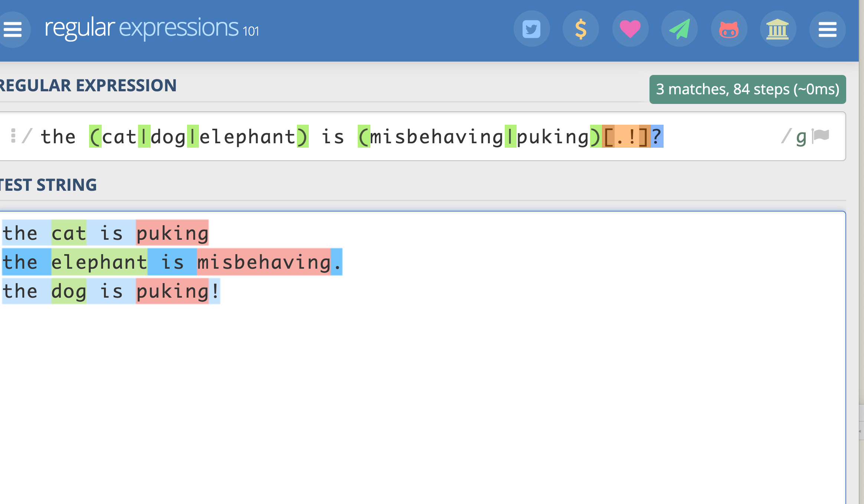The image size is (864, 504).
Task: Click 'misbehaving' in the test string
Action: (x=264, y=262)
